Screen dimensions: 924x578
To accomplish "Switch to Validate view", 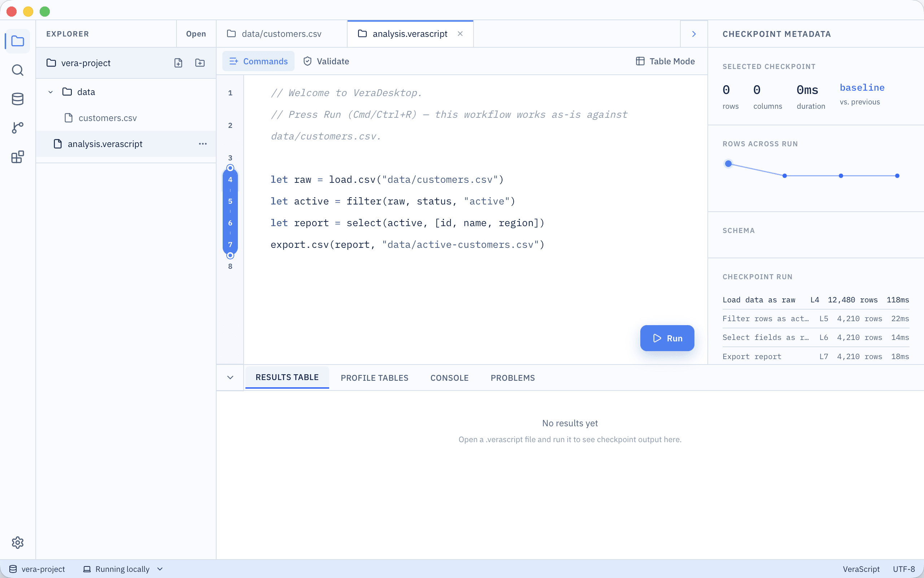I will [x=326, y=61].
